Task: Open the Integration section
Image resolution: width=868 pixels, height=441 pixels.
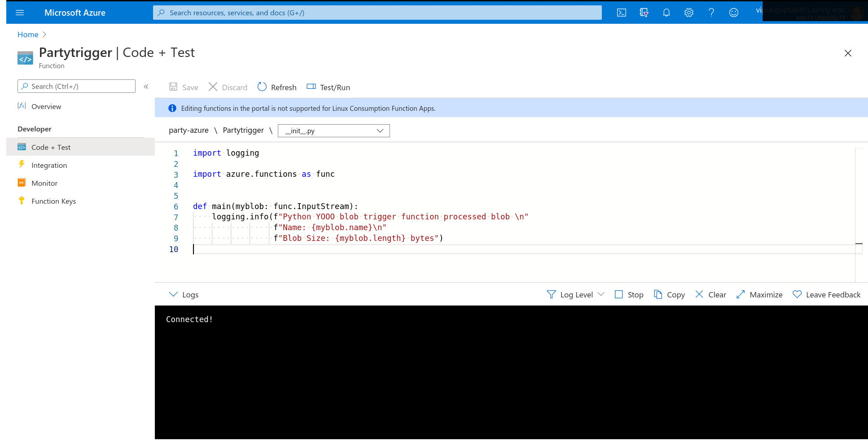Action: (x=49, y=165)
